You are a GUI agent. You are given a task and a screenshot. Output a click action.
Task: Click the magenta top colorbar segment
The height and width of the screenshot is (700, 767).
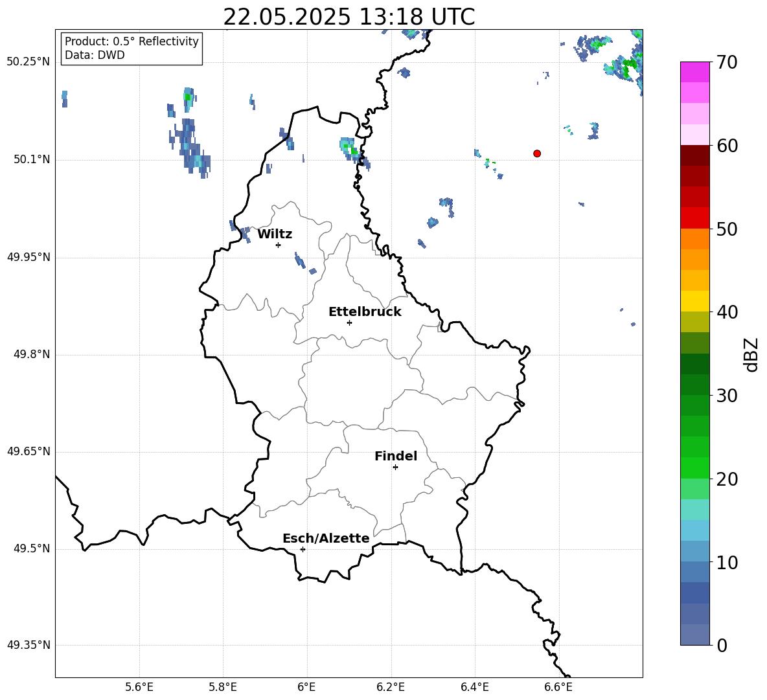pyautogui.click(x=695, y=73)
